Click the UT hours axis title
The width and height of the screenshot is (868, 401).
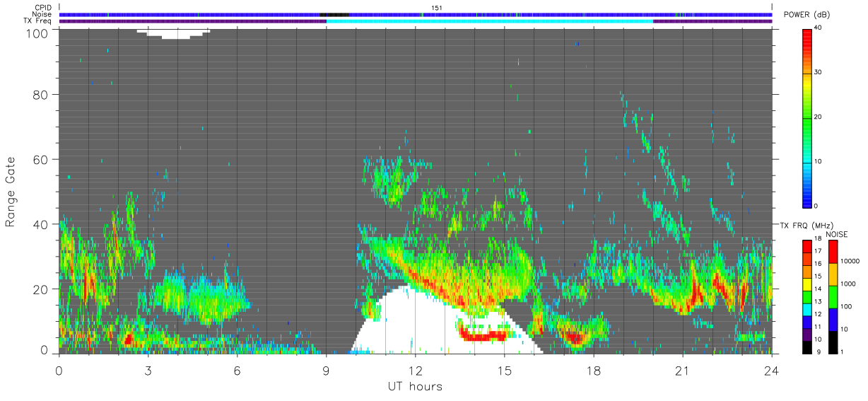pyautogui.click(x=414, y=386)
